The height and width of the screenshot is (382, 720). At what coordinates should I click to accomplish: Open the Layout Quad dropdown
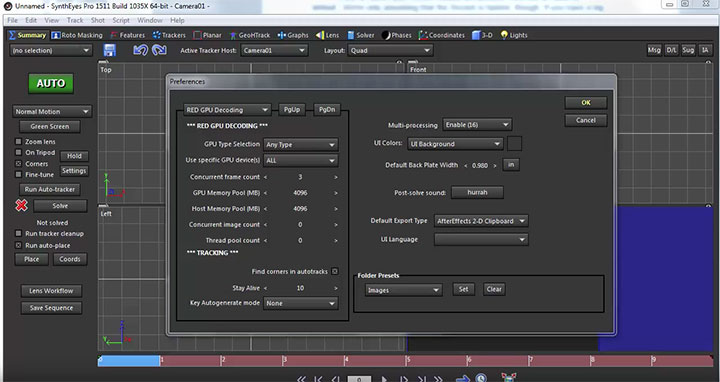click(390, 51)
